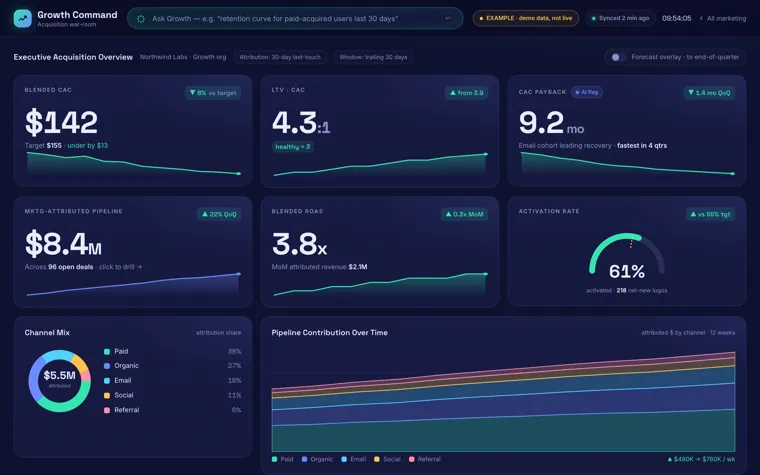Click the 9.2 mo payback value
The width and height of the screenshot is (760, 475).
coord(551,123)
